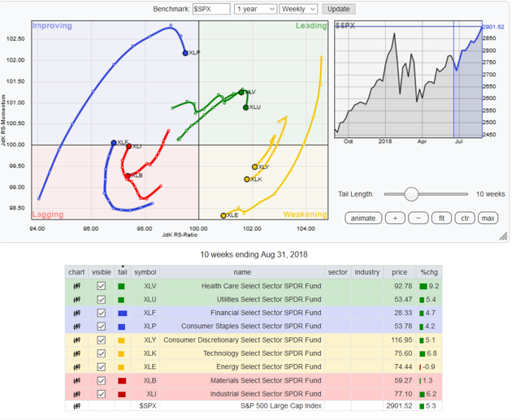Click the $SPX price chart thumbnail

click(408, 80)
